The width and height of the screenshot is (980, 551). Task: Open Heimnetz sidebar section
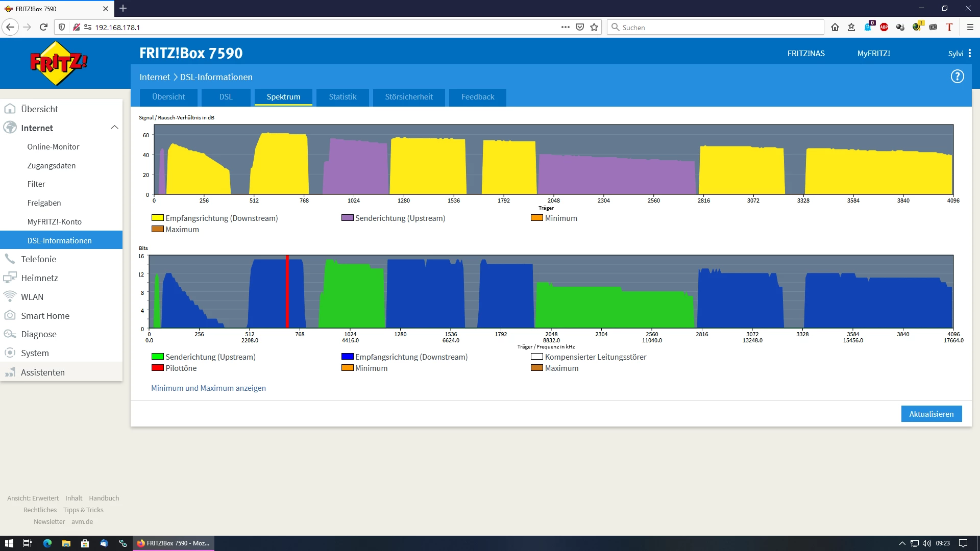39,278
